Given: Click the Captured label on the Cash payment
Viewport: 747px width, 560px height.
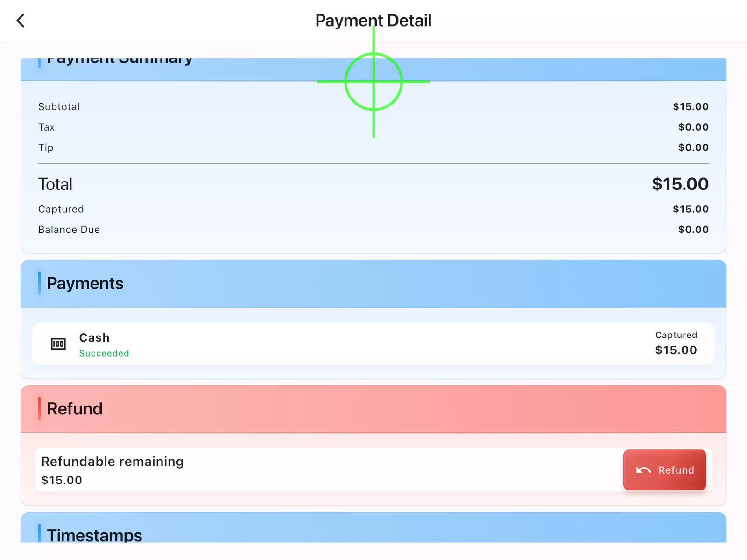Looking at the screenshot, I should coord(676,335).
